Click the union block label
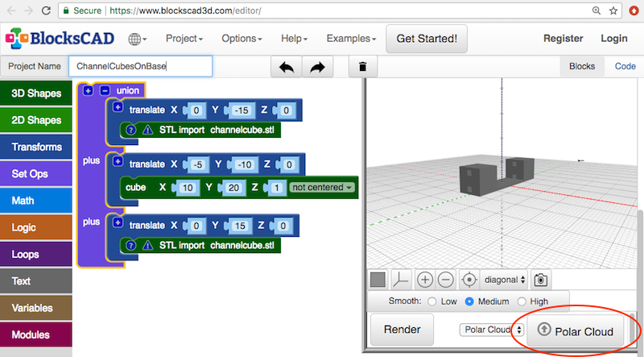 [128, 90]
